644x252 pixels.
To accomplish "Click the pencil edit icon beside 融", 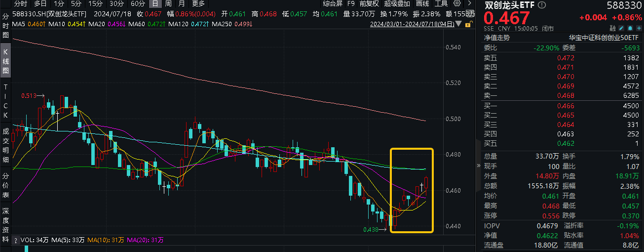I will click(621, 29).
